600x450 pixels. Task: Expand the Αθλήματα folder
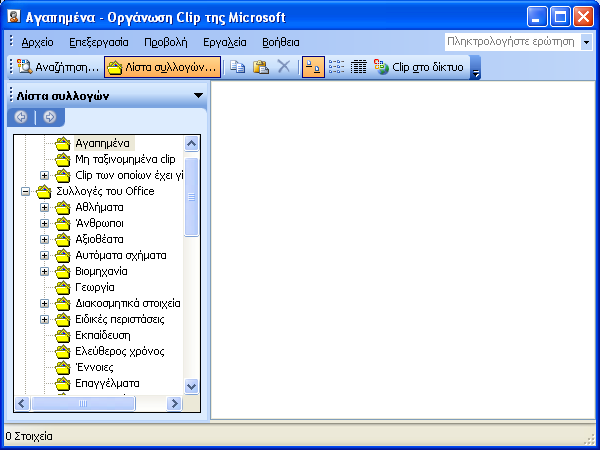click(x=44, y=207)
